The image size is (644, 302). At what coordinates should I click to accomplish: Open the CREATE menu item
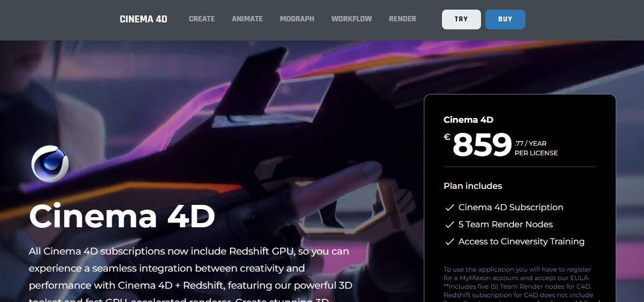(x=201, y=19)
